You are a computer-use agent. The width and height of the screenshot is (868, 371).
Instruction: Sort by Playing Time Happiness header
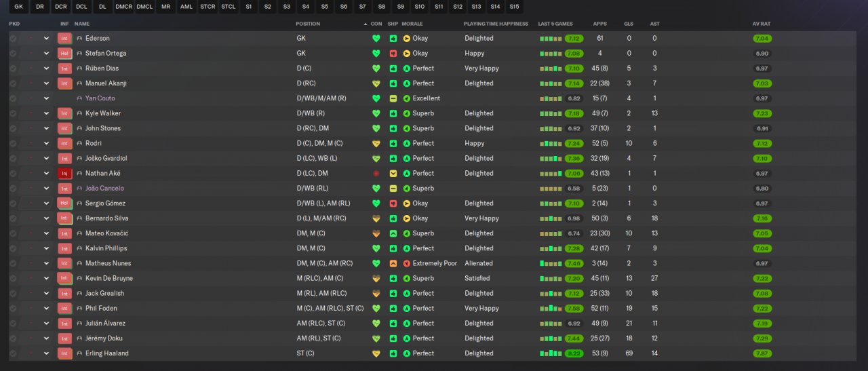(495, 24)
